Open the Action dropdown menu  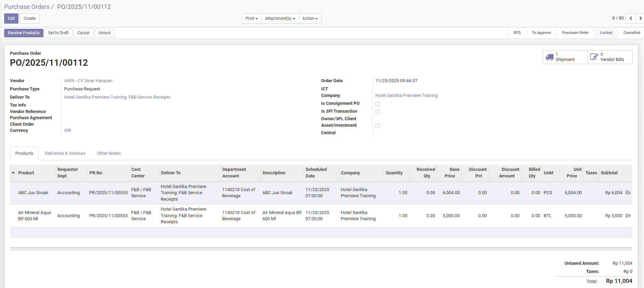point(310,18)
